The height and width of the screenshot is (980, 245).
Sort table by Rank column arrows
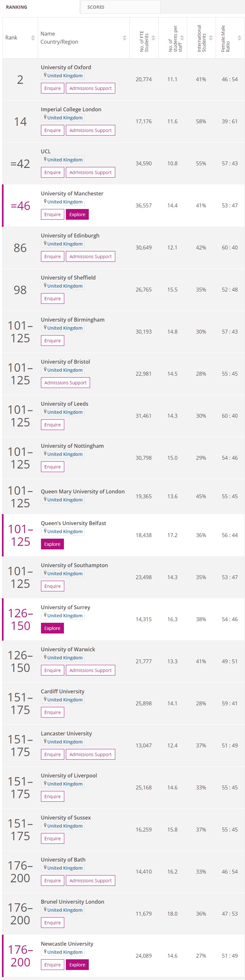[x=33, y=38]
